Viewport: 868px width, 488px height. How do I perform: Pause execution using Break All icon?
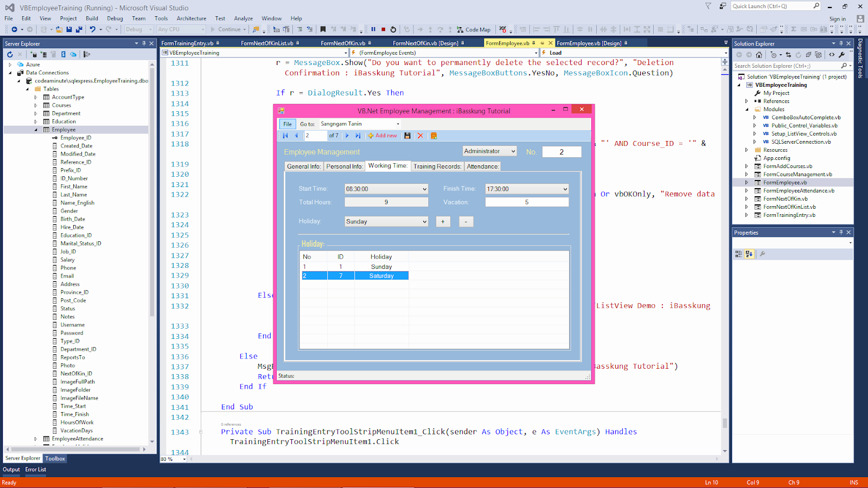(x=373, y=29)
